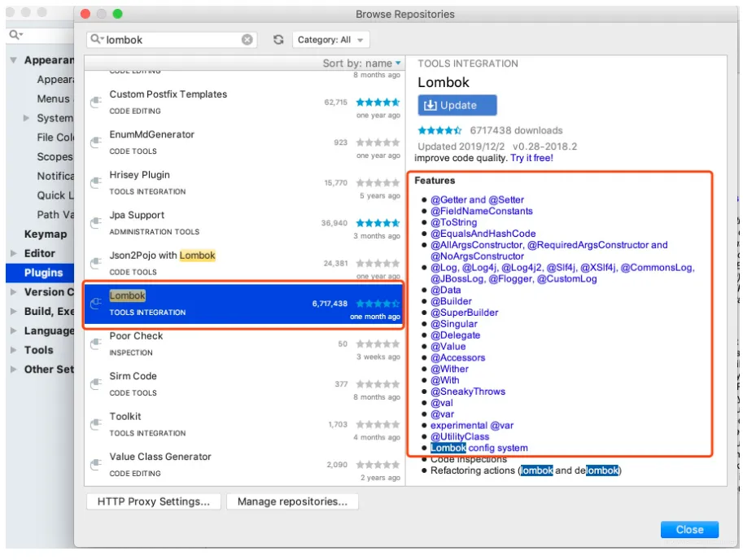Click the Poor Check plugin icon

pyautogui.click(x=96, y=343)
